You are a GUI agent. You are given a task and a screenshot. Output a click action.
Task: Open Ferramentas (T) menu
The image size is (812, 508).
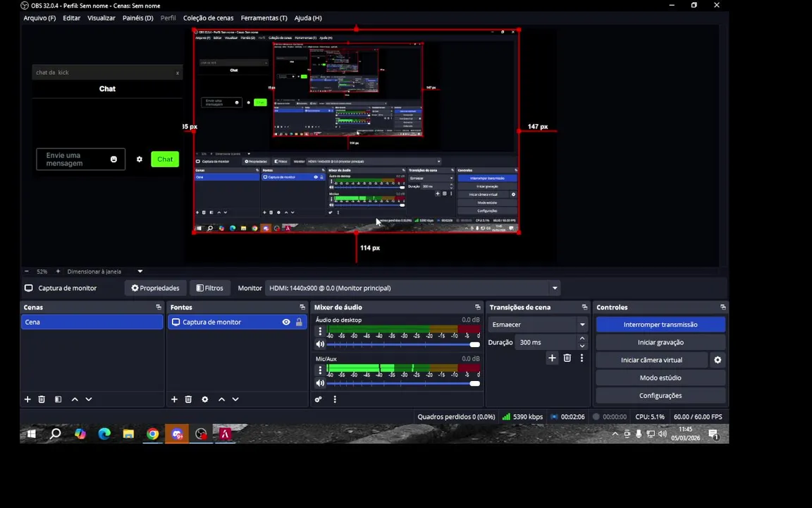(x=264, y=18)
